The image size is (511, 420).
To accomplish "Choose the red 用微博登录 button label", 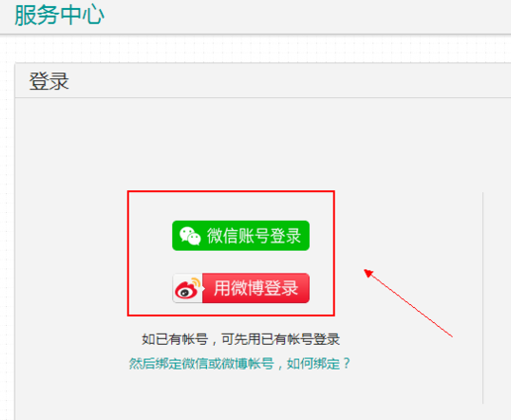I will click(x=255, y=288).
